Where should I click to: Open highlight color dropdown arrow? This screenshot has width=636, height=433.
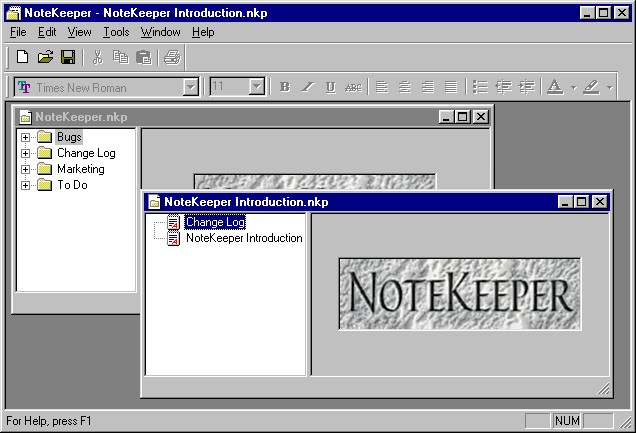click(x=609, y=87)
